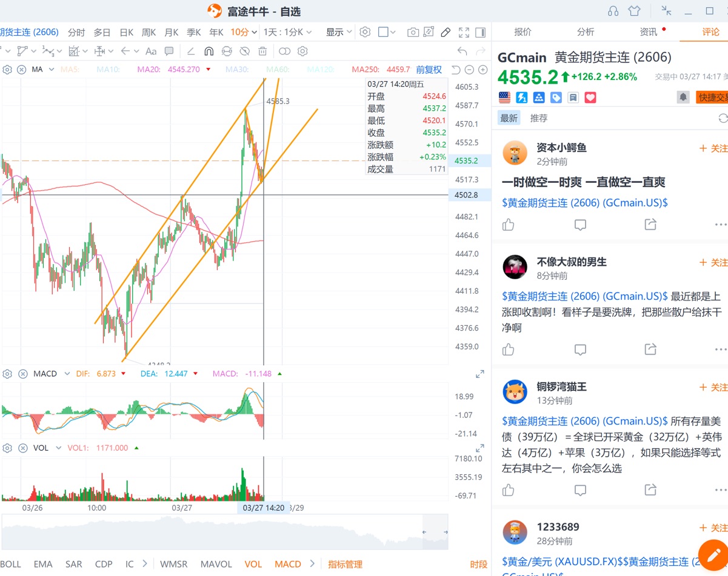This screenshot has width=728, height=576.
Task: Select the BOLL indicator
Action: pyautogui.click(x=10, y=564)
